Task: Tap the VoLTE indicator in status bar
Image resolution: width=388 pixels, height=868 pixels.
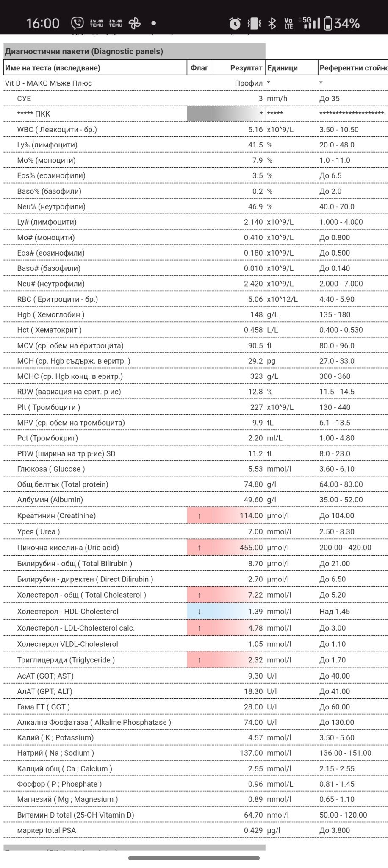Action: pos(288,23)
